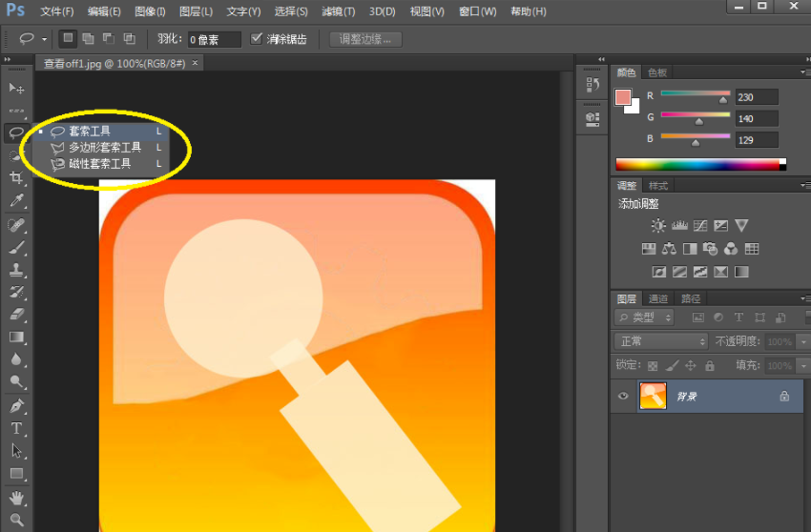Select the Brush tool
Screen dimensions: 811x532
[x=16, y=248]
